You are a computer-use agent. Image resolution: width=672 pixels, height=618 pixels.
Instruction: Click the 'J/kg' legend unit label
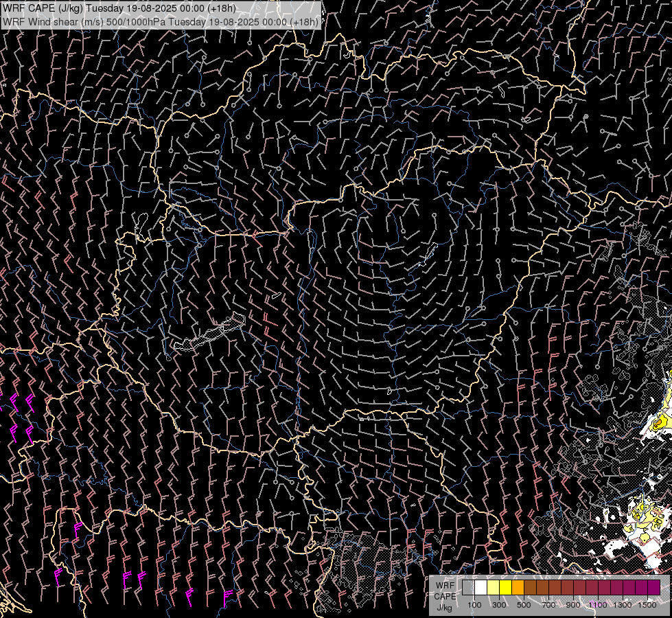[444, 607]
